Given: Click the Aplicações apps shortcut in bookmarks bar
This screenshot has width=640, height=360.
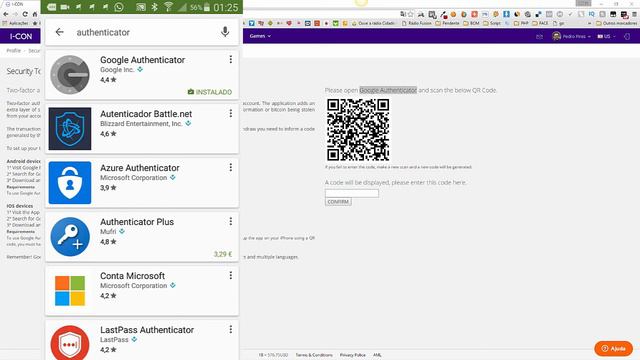Looking at the screenshot, I should point(16,23).
